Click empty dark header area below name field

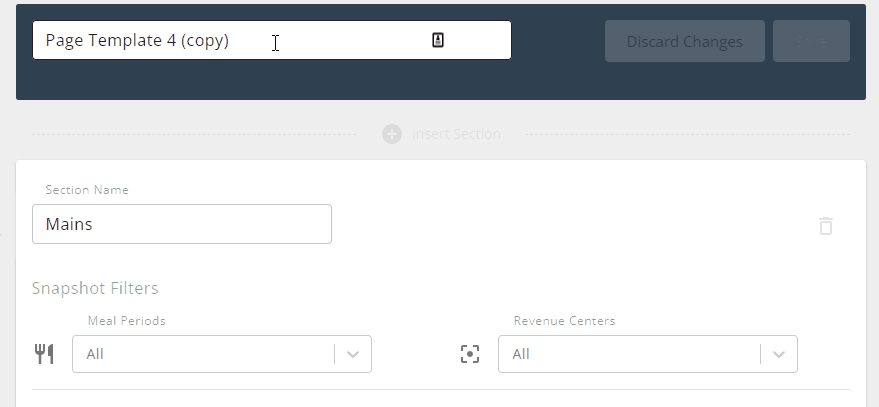[300, 80]
